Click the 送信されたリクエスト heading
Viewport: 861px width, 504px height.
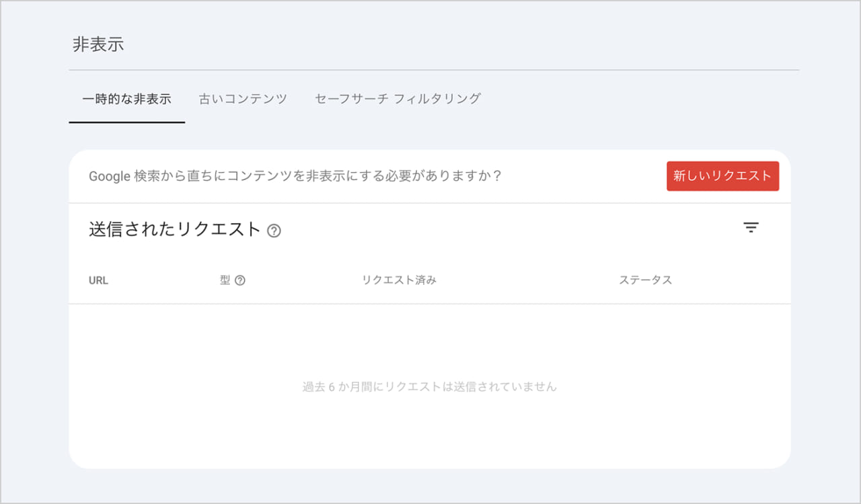(x=175, y=229)
